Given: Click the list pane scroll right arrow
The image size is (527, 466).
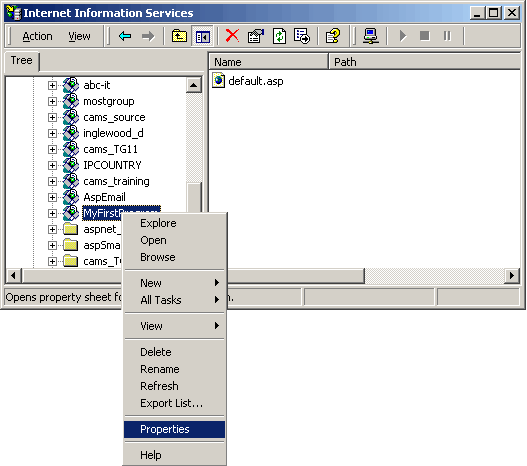Looking at the screenshot, I should point(512,276).
